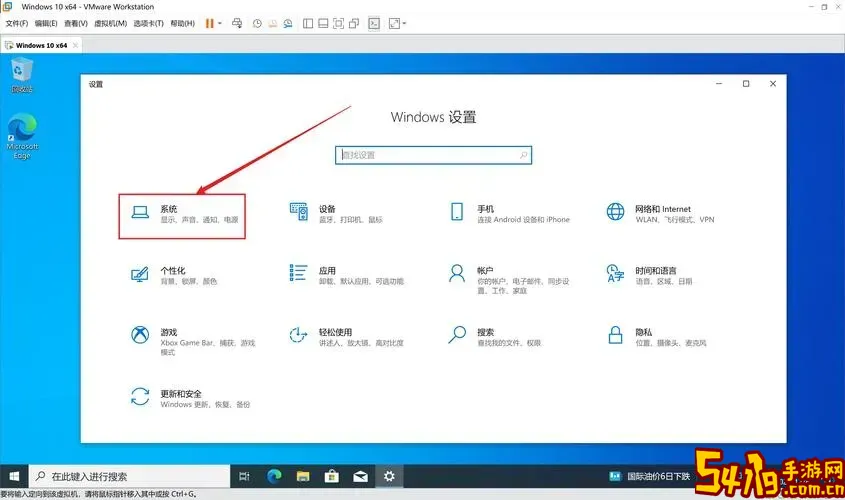Open the 选项卡(T) menu
The image size is (845, 500).
click(x=148, y=24)
